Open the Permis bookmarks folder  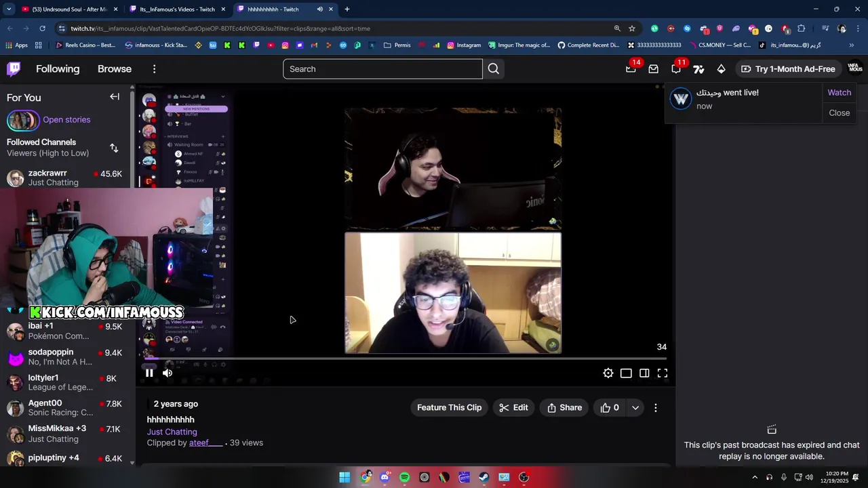[397, 45]
